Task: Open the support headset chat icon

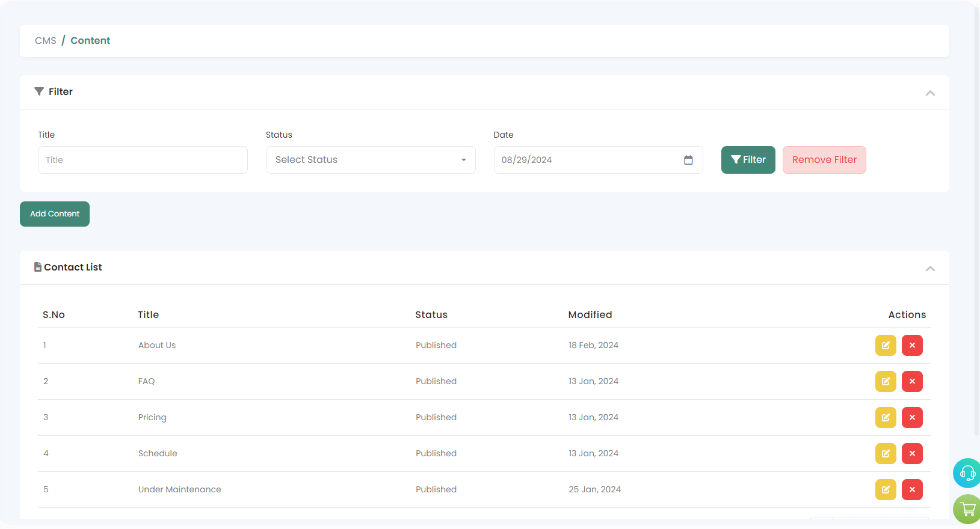Action: [967, 473]
